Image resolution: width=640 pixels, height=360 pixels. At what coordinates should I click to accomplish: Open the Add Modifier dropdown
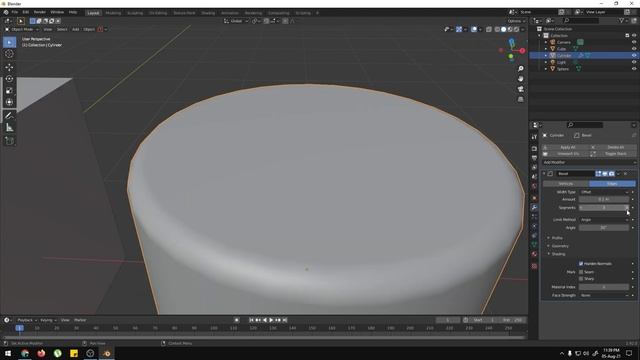[589, 162]
